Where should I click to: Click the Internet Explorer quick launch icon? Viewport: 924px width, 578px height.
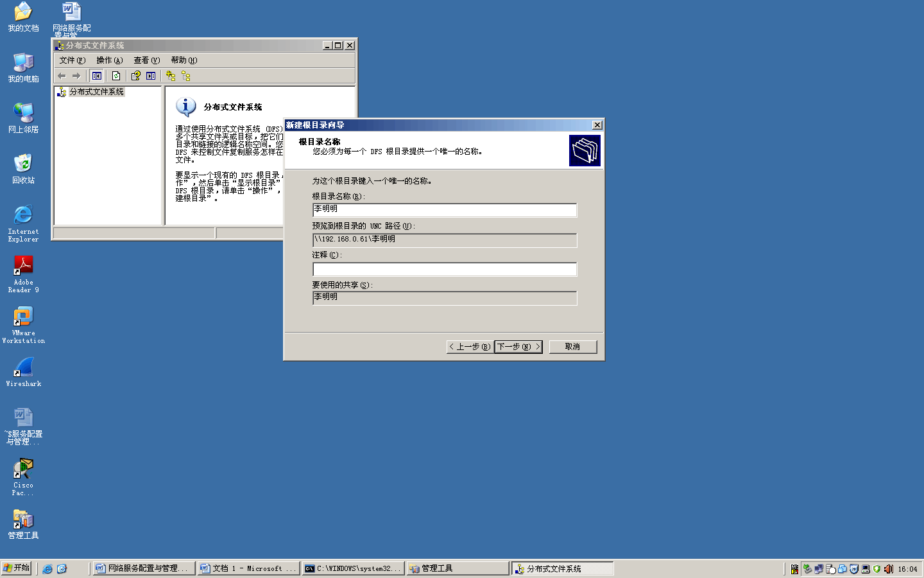pos(47,569)
